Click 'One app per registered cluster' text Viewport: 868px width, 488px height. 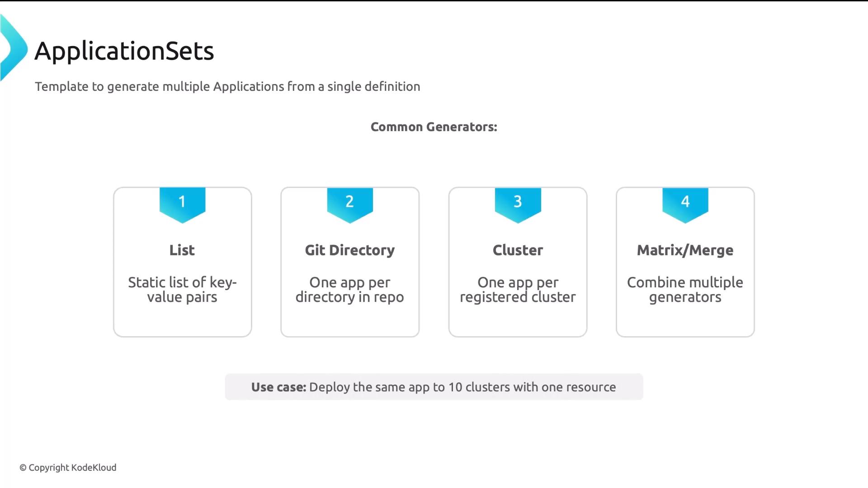518,290
